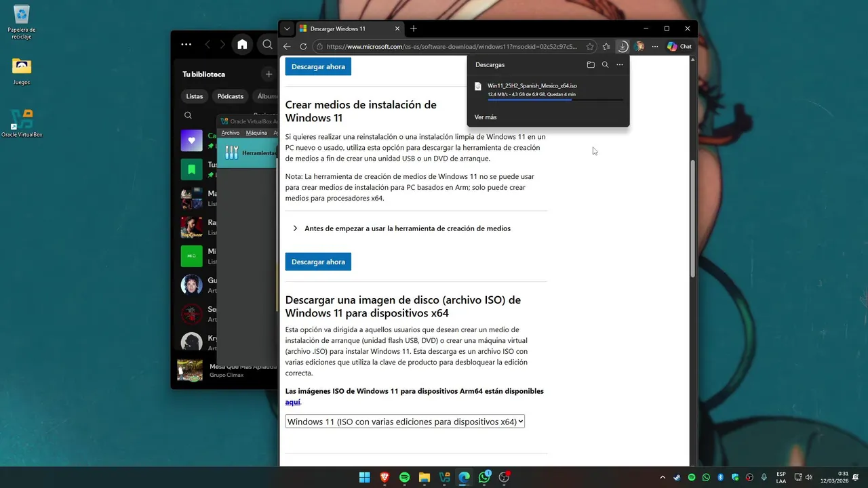The image size is (868, 488).
Task: Click Bluetooth tray icon
Action: tap(720, 477)
